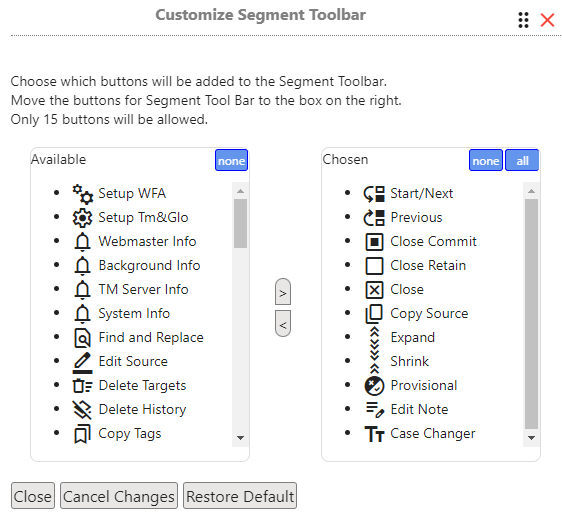
Task: Click the dotted grip drag handle icon
Action: pyautogui.click(x=524, y=20)
